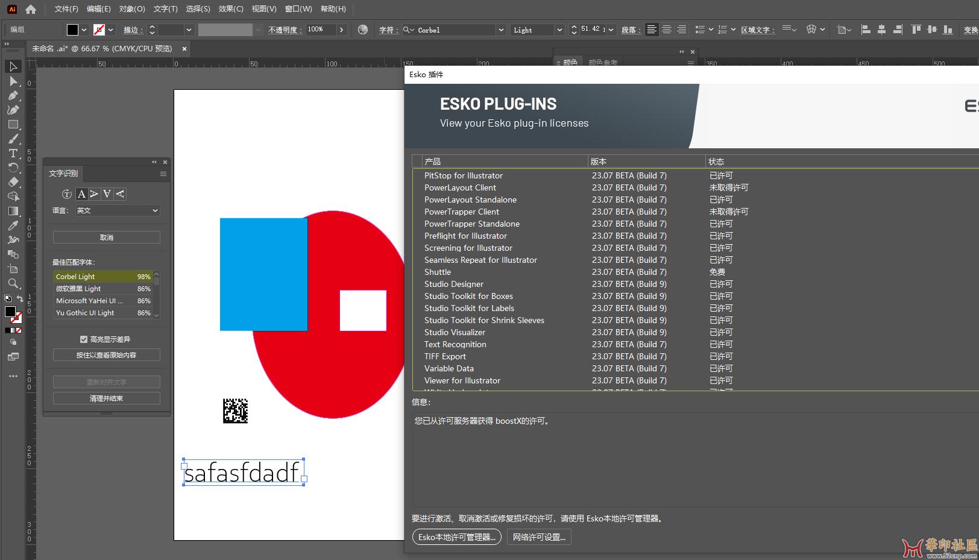This screenshot has height=560, width=979.
Task: Toggle the 高亮显示差异 checkbox
Action: [x=84, y=339]
